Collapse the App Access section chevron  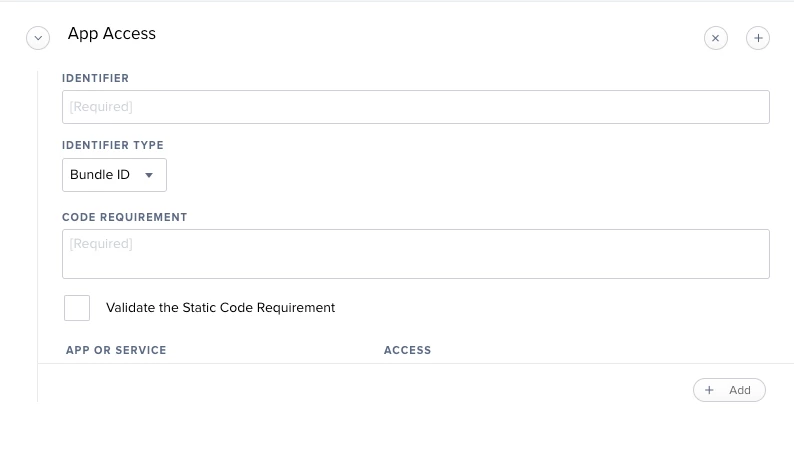pyautogui.click(x=38, y=38)
